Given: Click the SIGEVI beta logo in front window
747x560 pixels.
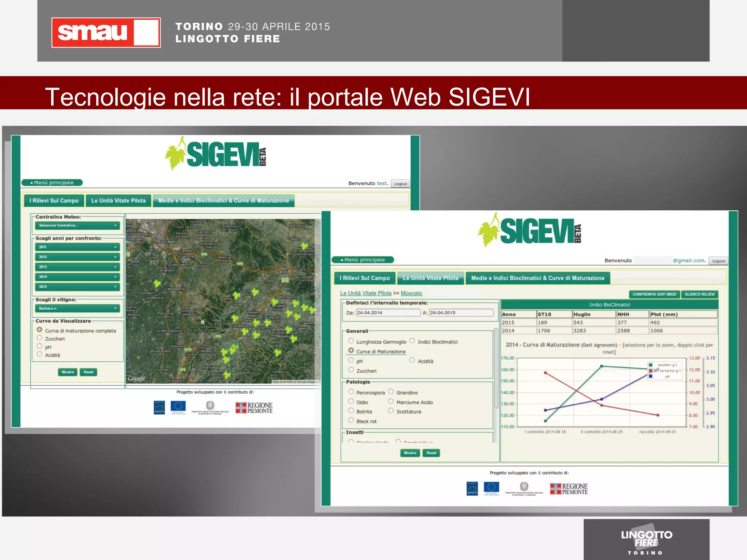Looking at the screenshot, I should 529,231.
